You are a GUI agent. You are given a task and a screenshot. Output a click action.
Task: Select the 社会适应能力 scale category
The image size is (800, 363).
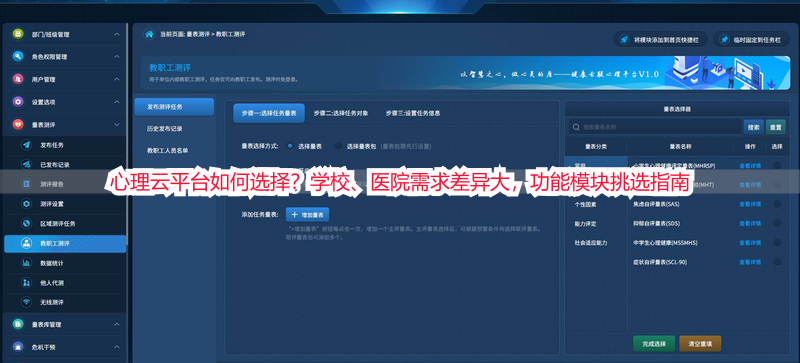point(591,243)
